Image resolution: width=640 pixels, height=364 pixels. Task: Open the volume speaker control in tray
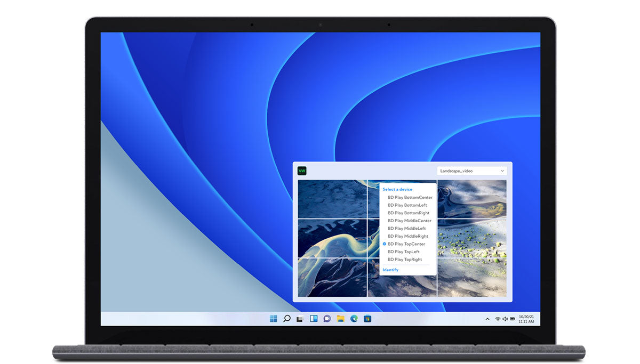click(x=505, y=319)
